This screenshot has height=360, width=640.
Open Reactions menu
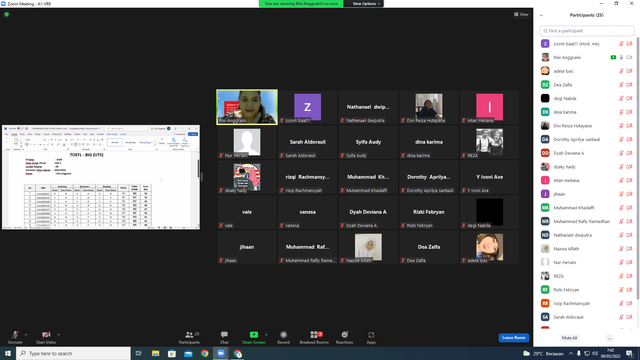point(344,337)
